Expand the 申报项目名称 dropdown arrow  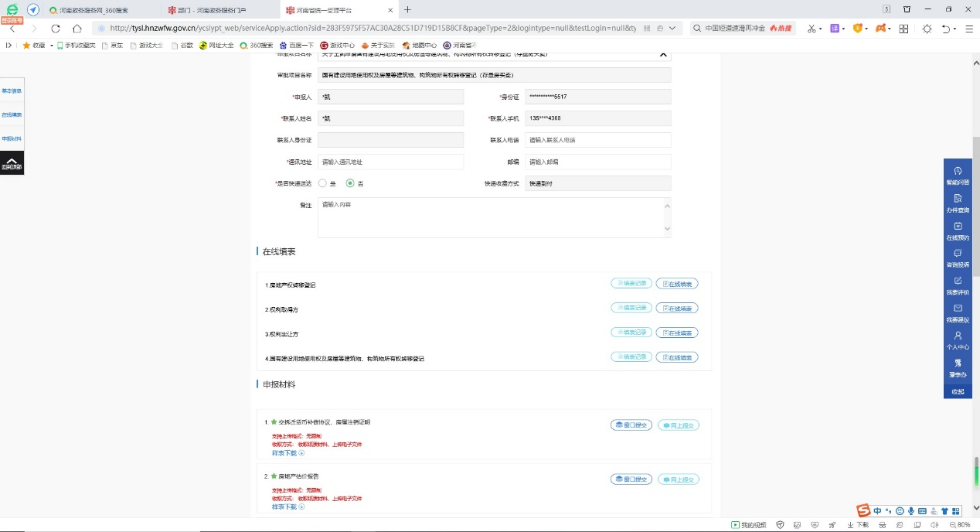[x=662, y=54]
